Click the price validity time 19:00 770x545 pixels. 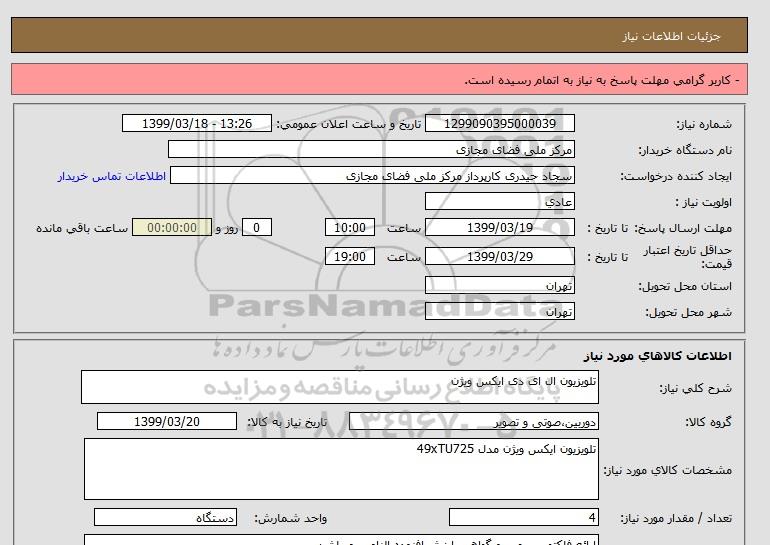click(350, 256)
